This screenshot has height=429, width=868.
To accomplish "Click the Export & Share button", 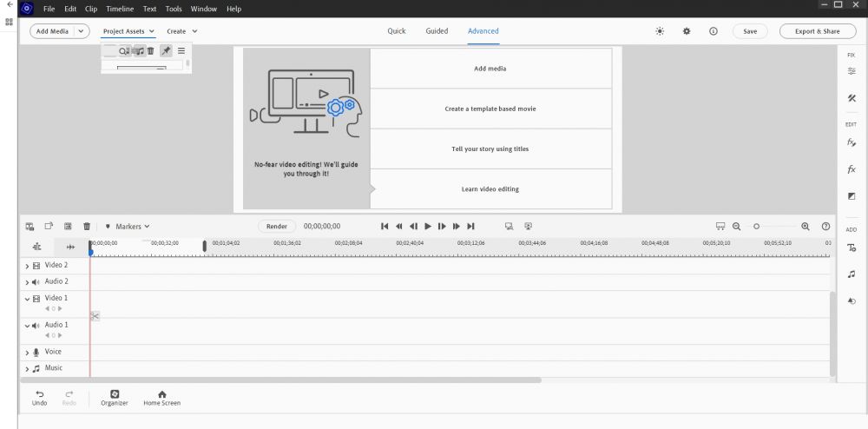I will (x=817, y=31).
